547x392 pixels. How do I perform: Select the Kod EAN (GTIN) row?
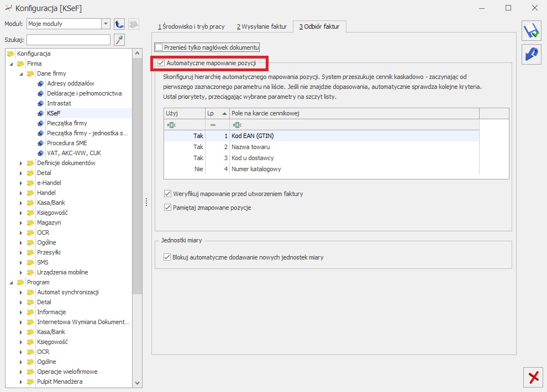pos(321,136)
